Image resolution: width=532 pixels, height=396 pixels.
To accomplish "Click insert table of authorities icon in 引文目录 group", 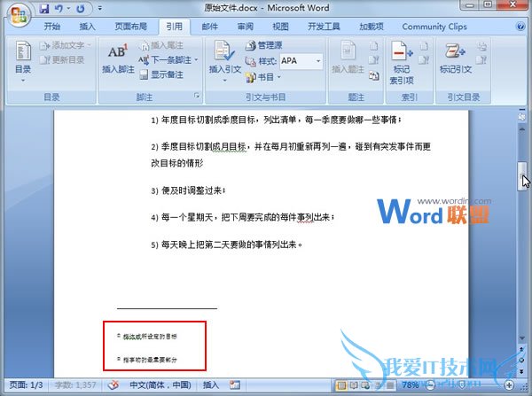I will tap(481, 46).
